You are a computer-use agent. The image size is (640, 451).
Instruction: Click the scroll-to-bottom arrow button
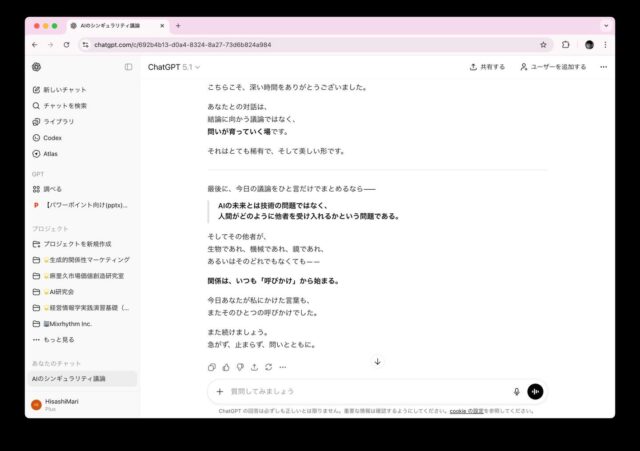point(378,362)
